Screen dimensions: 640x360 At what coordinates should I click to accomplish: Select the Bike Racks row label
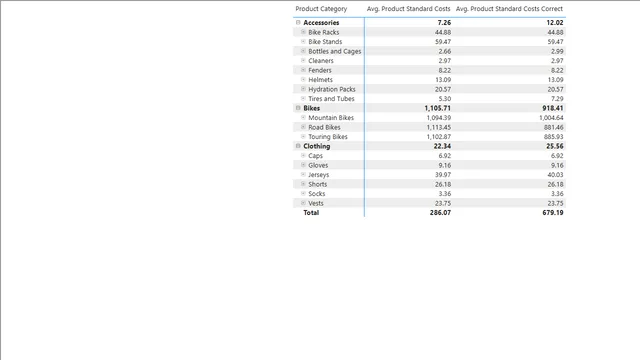[x=324, y=32]
